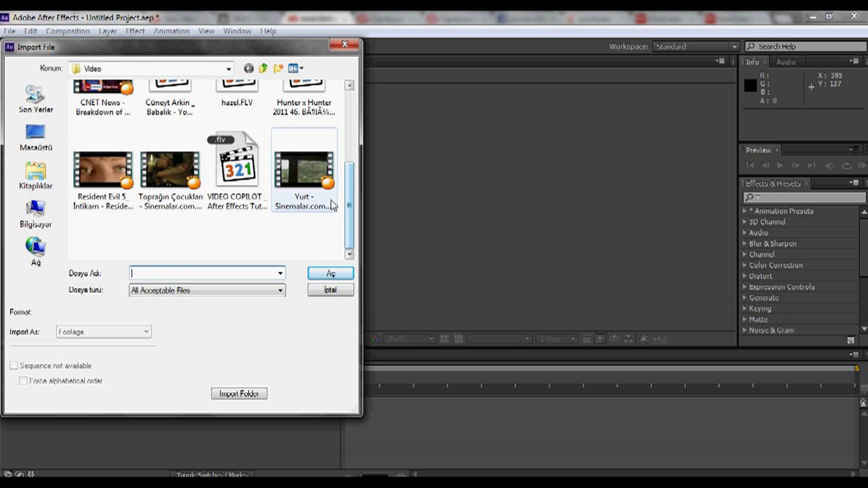The width and height of the screenshot is (868, 488).
Task: Open Kitaplıklar in places sidebar
Action: (36, 176)
